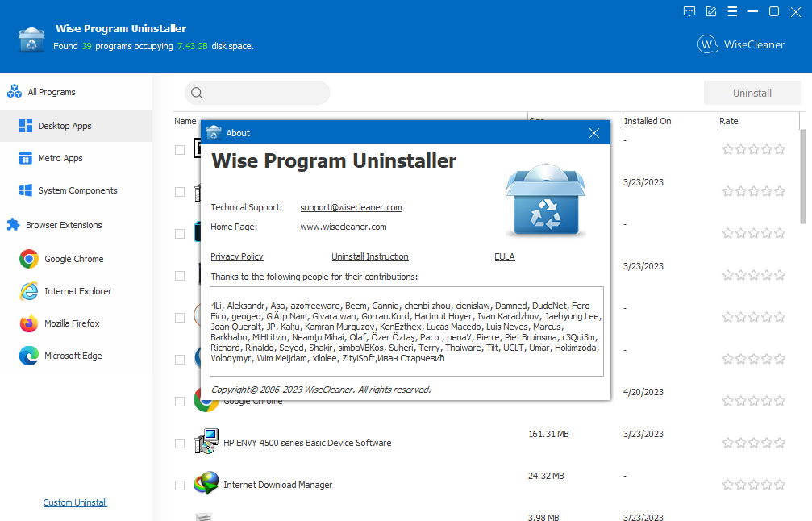The width and height of the screenshot is (812, 521).
Task: Click the Internet Download Manager icon
Action: click(206, 483)
